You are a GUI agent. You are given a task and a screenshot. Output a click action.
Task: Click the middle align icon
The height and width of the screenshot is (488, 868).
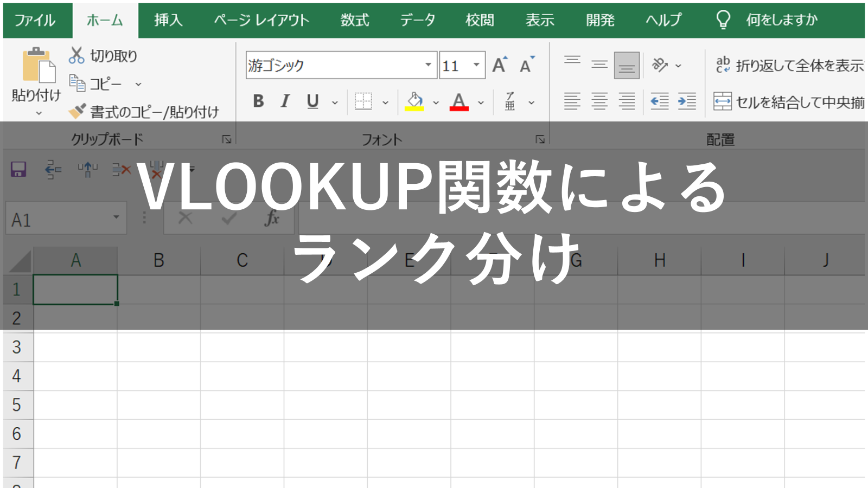(x=599, y=65)
